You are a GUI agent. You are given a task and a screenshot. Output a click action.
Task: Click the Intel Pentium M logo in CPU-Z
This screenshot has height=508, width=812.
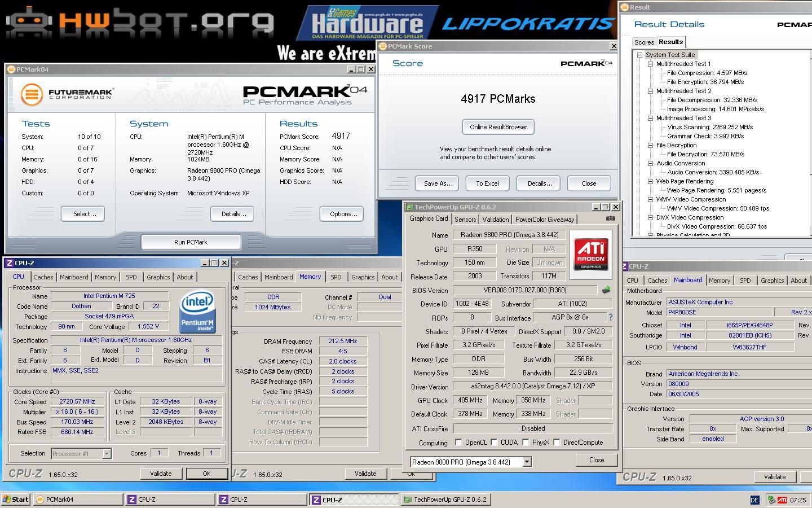click(x=197, y=311)
